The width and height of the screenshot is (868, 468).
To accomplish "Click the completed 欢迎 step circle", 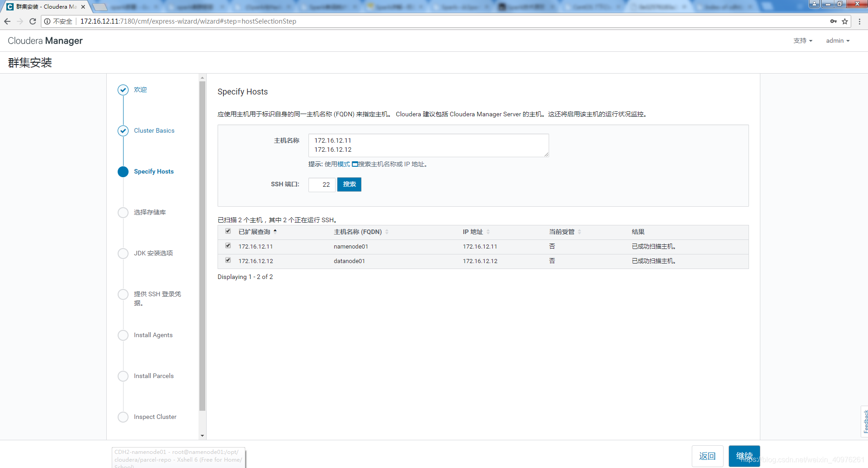I will pyautogui.click(x=123, y=90).
